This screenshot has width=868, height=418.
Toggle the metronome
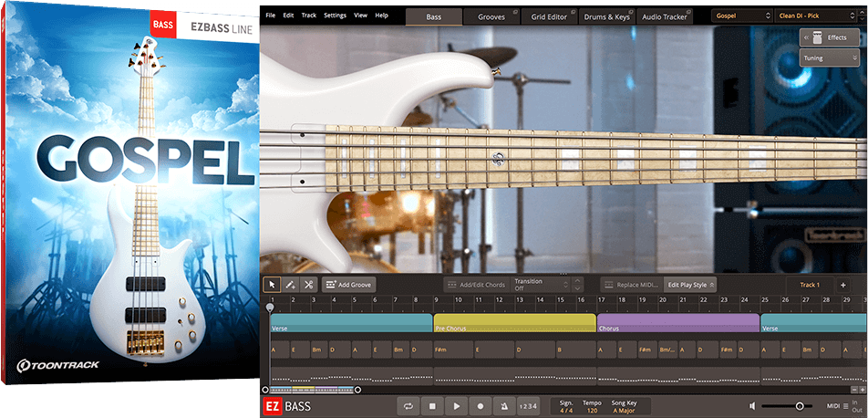[x=504, y=406]
